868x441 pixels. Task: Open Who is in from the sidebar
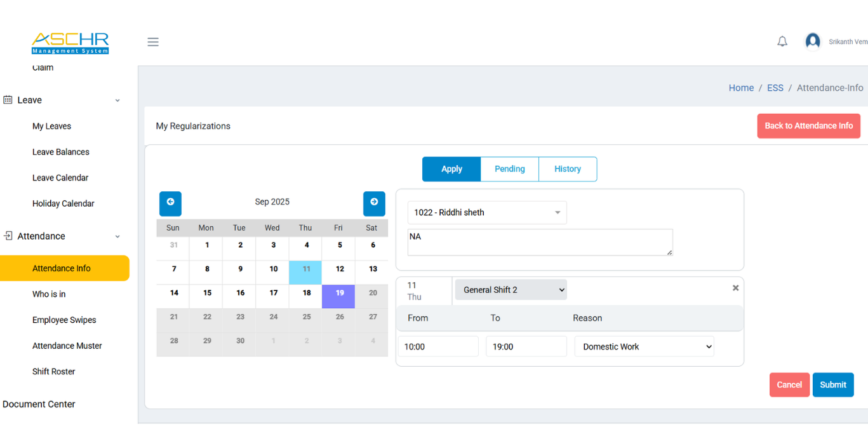tap(49, 294)
